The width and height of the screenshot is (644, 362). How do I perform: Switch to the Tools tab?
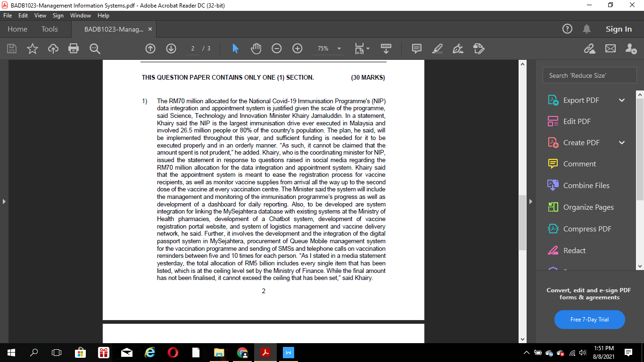point(50,29)
